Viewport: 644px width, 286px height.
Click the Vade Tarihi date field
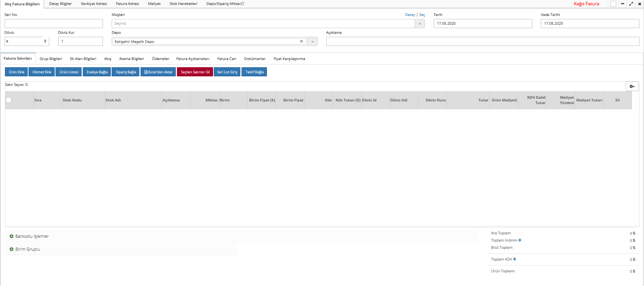(x=589, y=24)
